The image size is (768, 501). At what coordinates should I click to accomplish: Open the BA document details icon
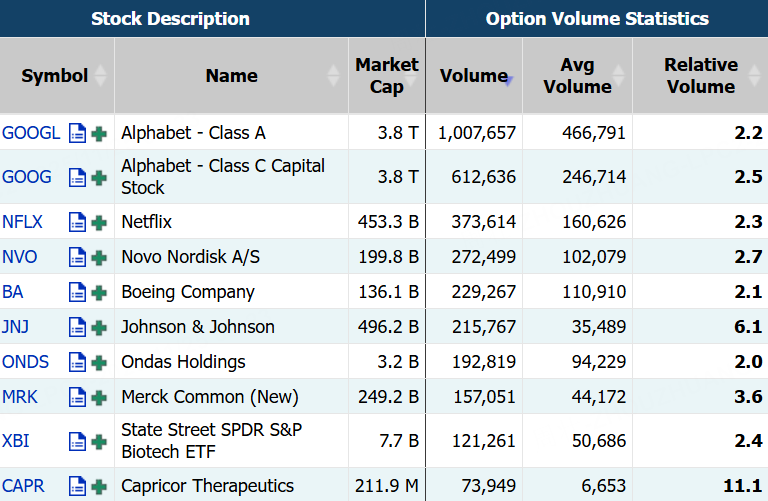tap(77, 292)
